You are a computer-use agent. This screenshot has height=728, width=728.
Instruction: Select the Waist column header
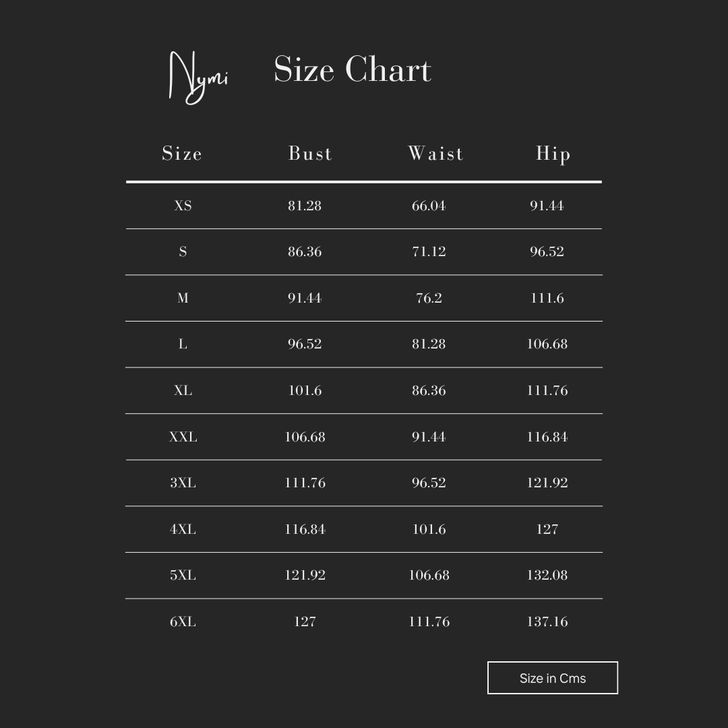[435, 154]
